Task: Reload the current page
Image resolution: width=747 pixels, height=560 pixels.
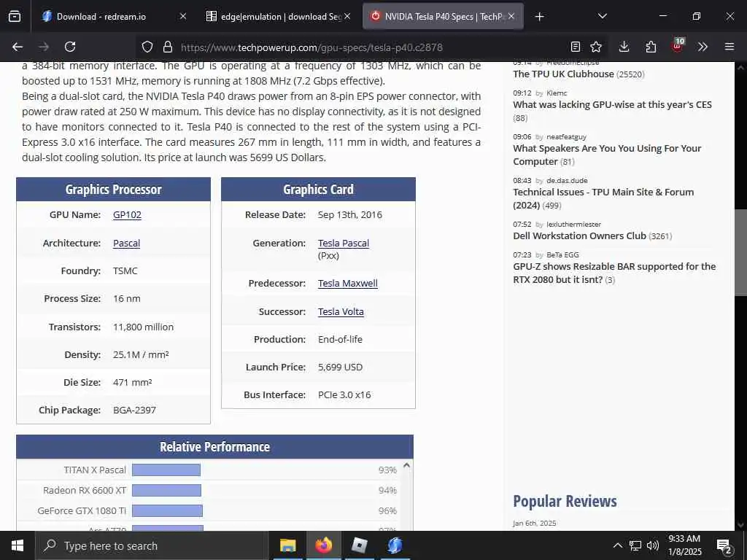Action: tap(70, 47)
